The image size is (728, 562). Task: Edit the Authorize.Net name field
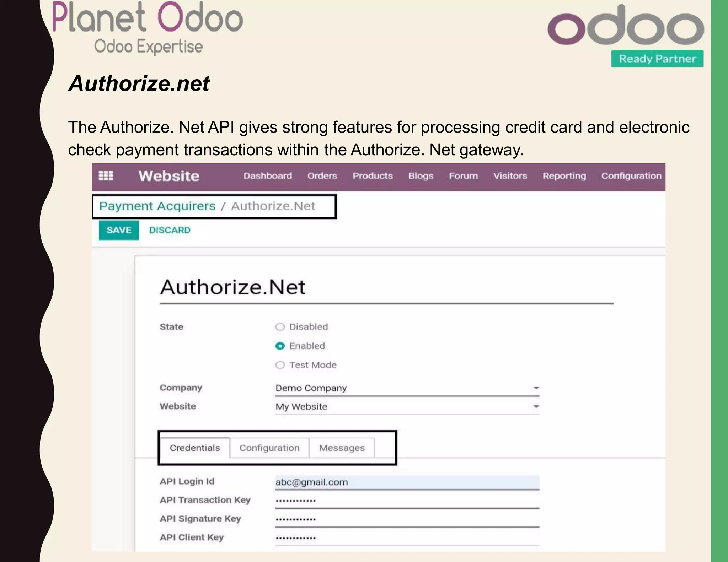[386, 289]
